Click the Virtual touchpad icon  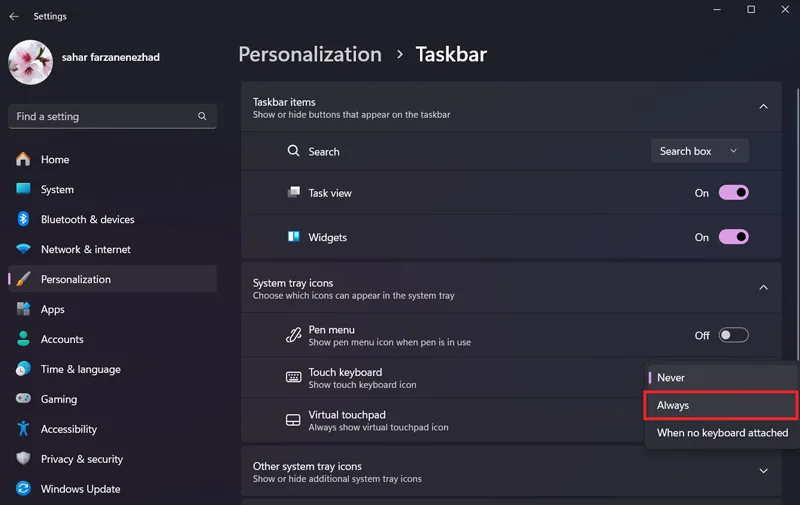coord(293,420)
